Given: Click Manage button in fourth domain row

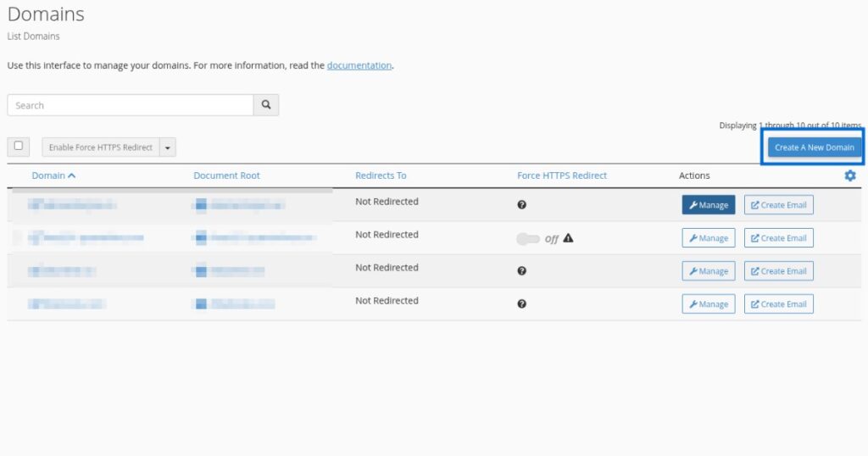Looking at the screenshot, I should click(708, 304).
